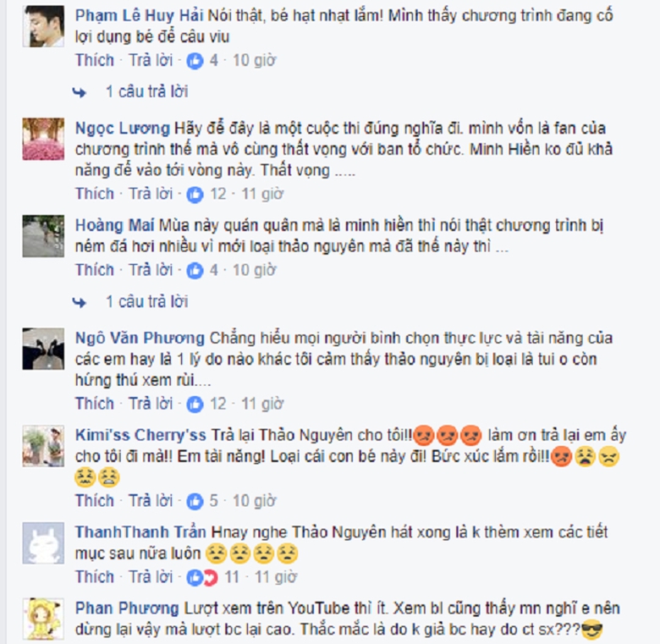Viewport: 660px width, 644px height.
Task: Expand 1 câu trả lời under Phạm Lê Huy Hải
Action: [146, 91]
